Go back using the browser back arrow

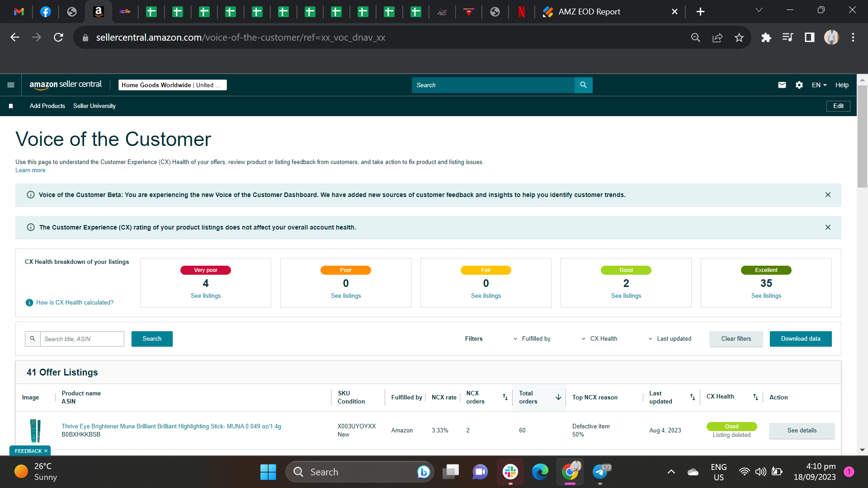tap(15, 38)
